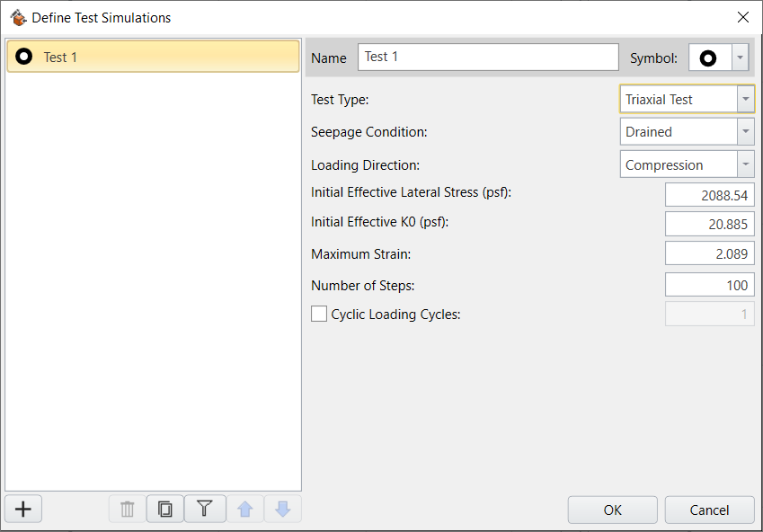Enable Cyclic Loading Cycles
Screen dimensions: 763x532
coord(319,314)
